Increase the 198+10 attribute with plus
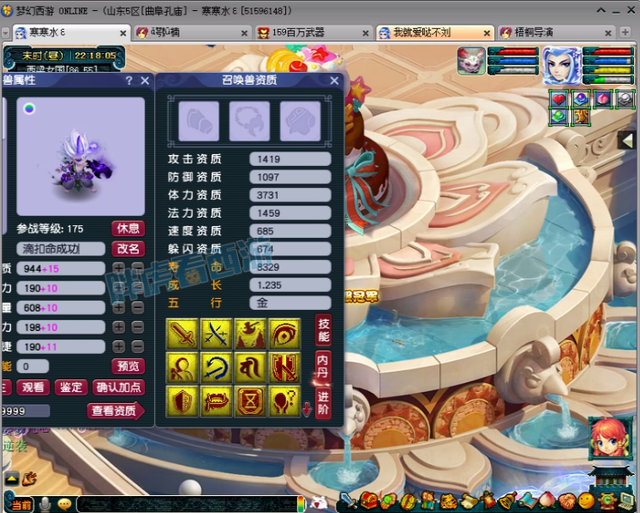Screen dimensions: 640x513 click(119, 327)
